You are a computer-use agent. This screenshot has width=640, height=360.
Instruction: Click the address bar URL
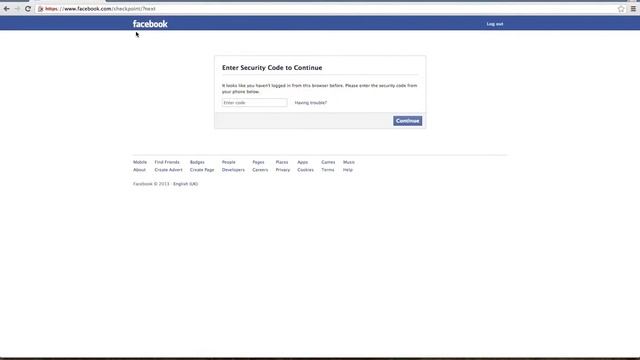click(x=100, y=9)
